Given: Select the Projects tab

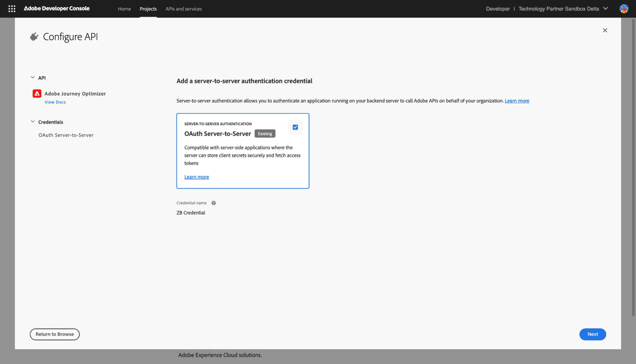Looking at the screenshot, I should click(148, 9).
